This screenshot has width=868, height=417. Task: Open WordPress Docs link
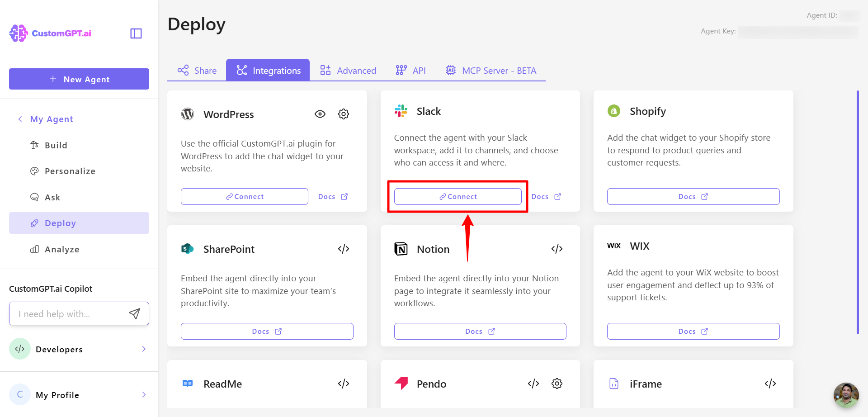coord(333,196)
